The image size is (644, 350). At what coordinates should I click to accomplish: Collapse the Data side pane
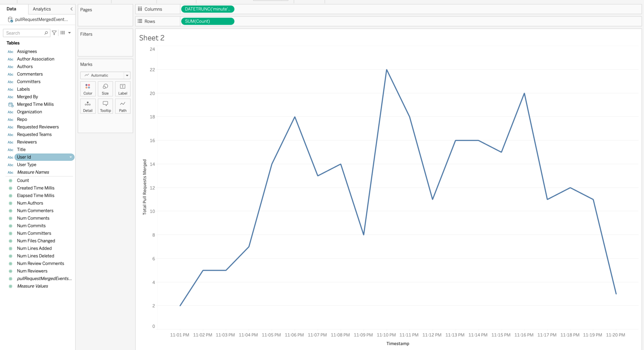[x=71, y=9]
